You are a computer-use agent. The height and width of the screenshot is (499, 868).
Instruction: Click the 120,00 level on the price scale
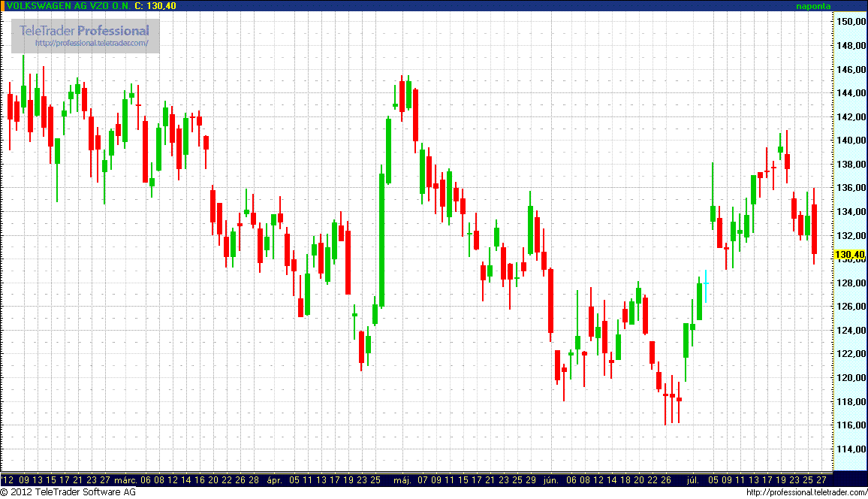point(850,378)
